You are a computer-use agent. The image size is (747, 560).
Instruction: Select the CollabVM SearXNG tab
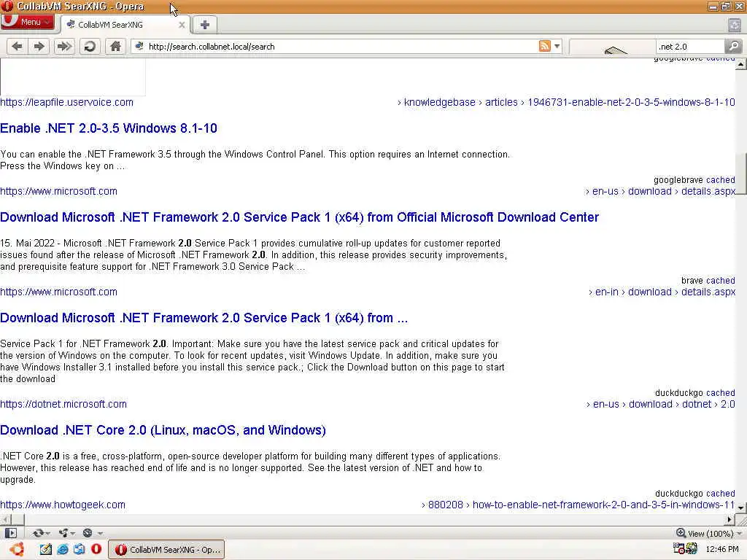125,25
